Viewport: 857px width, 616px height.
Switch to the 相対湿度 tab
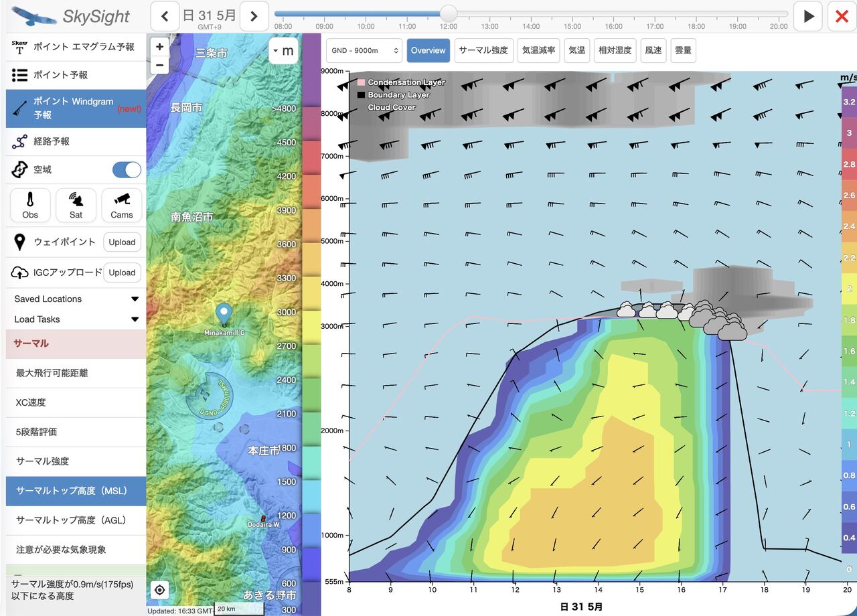[x=615, y=50]
